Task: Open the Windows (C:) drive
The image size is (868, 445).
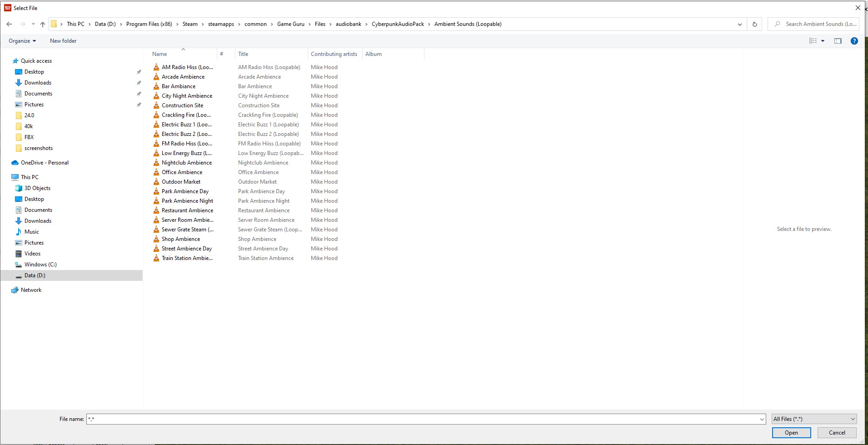Action: click(x=40, y=265)
